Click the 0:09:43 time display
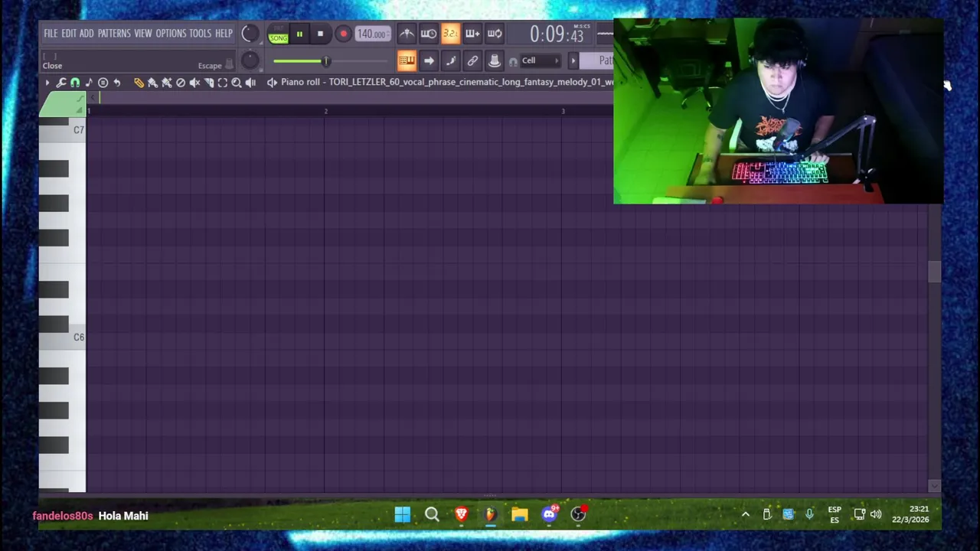980x551 pixels. 557,34
